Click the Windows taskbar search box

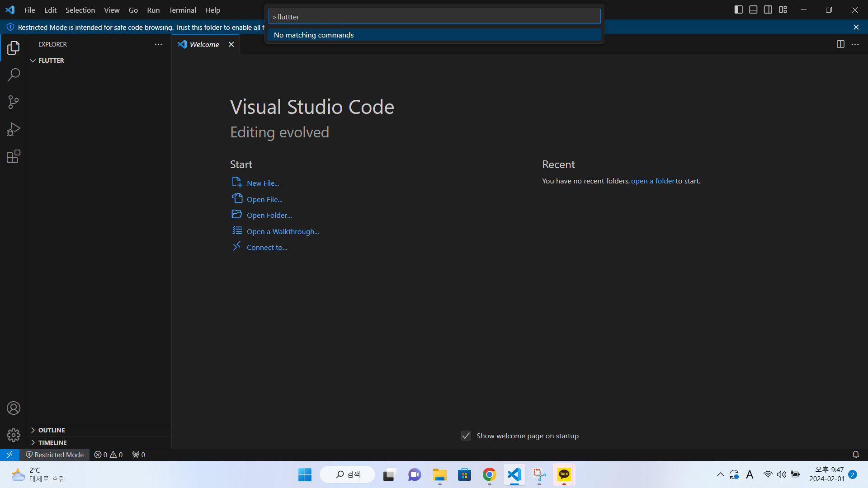pyautogui.click(x=347, y=474)
